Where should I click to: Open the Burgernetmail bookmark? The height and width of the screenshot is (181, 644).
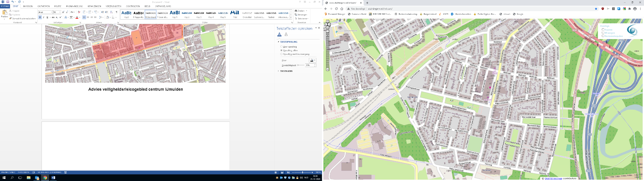click(x=430, y=14)
